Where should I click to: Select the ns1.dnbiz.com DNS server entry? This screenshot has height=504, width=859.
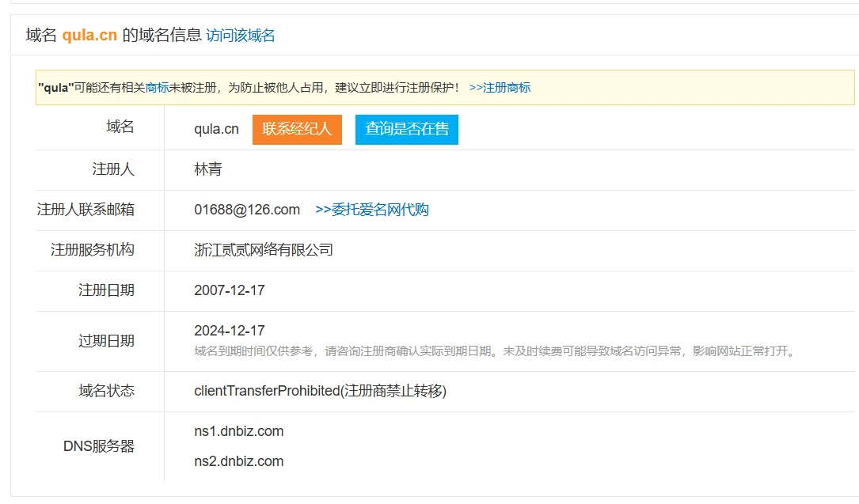pyautogui.click(x=238, y=431)
